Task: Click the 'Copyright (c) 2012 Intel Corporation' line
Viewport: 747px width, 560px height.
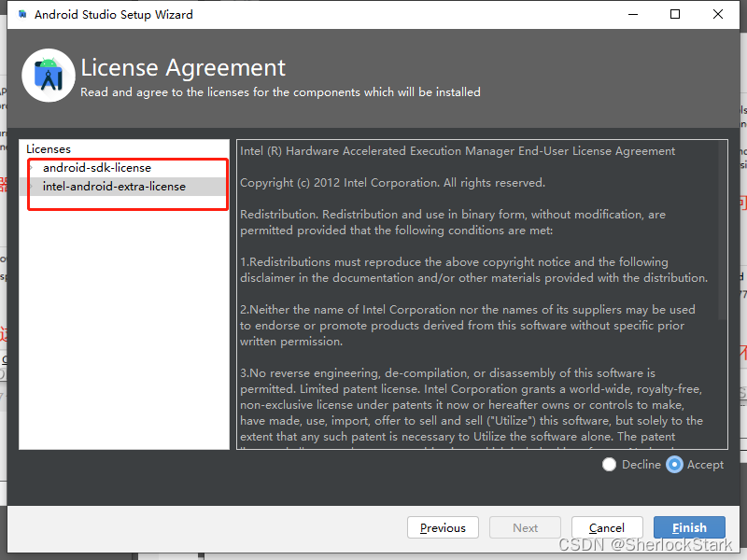Action: (x=392, y=183)
